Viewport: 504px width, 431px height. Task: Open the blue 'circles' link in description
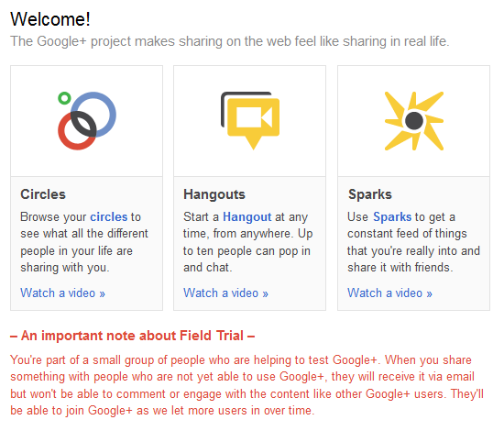click(109, 216)
